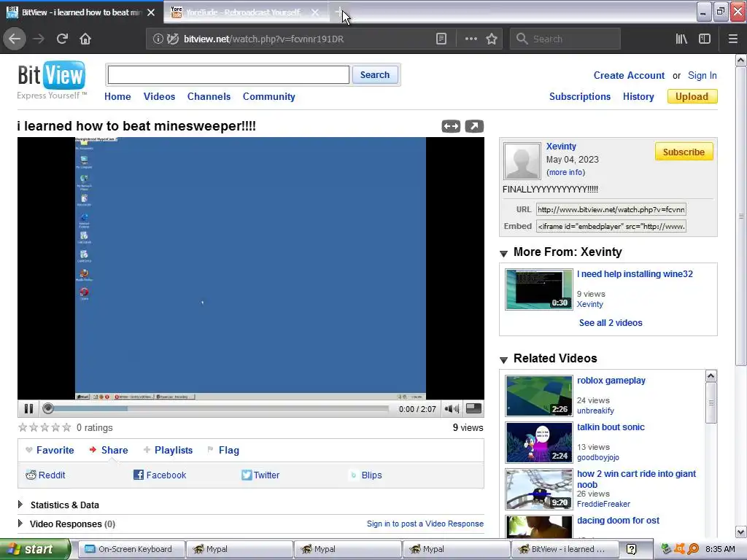The width and height of the screenshot is (747, 560).
Task: Click See all 2 videos link
Action: 611,323
